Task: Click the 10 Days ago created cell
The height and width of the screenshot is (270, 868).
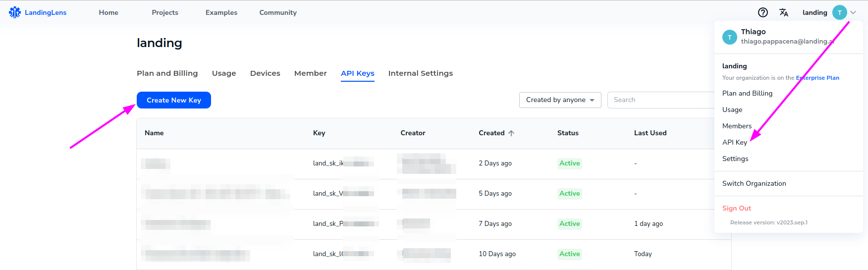Action: click(x=497, y=254)
